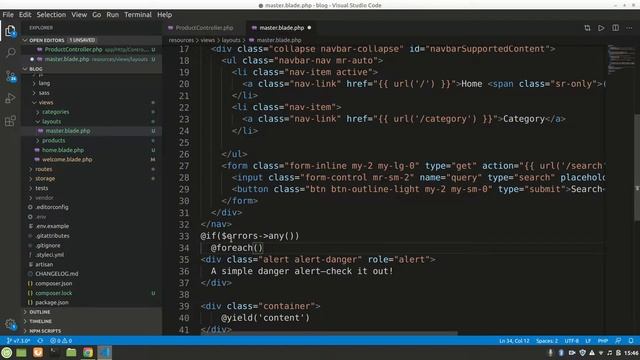The image size is (640, 360).
Task: Click the git branch indicator in the status bar
Action: 19,340
